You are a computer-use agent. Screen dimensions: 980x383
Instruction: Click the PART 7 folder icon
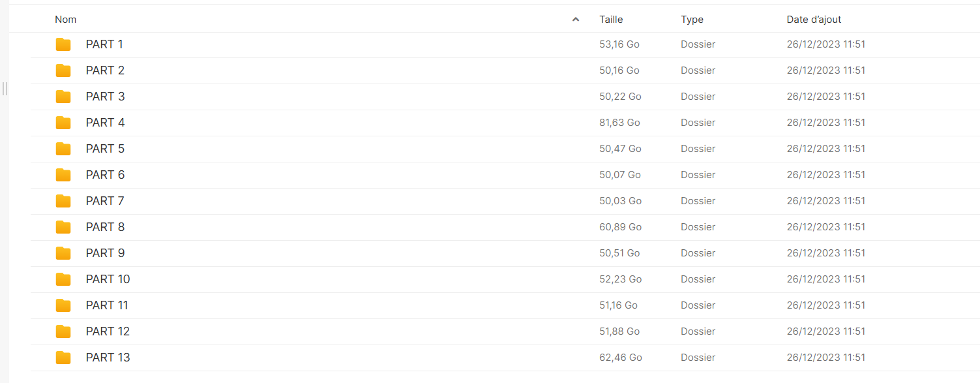click(x=63, y=201)
